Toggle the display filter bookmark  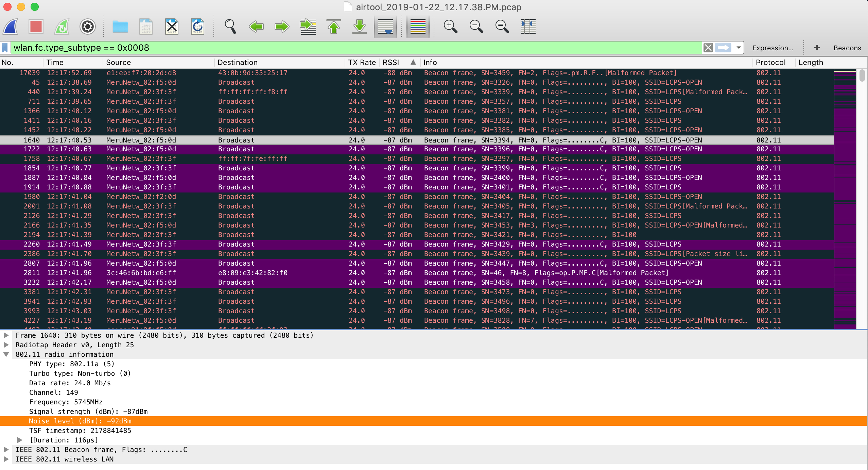[x=5, y=48]
